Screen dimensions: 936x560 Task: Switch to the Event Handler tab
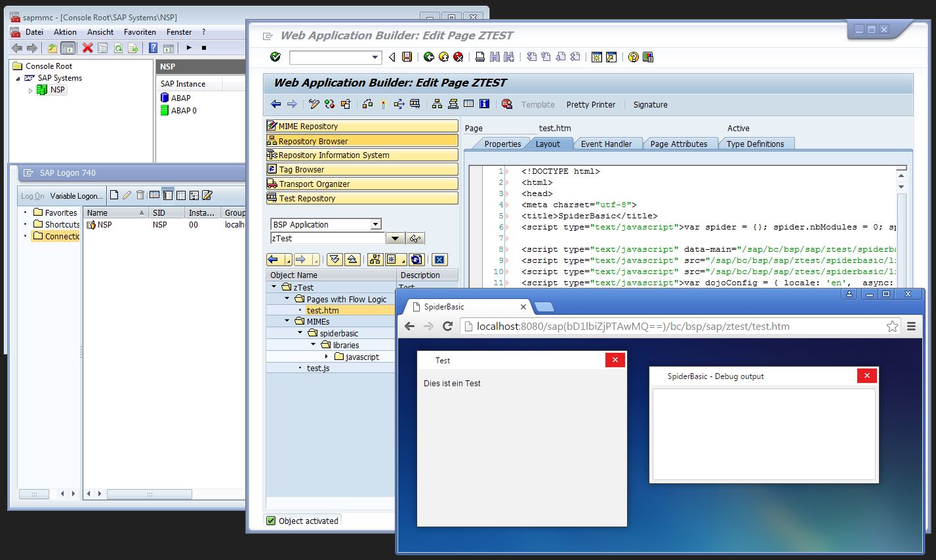pyautogui.click(x=606, y=144)
